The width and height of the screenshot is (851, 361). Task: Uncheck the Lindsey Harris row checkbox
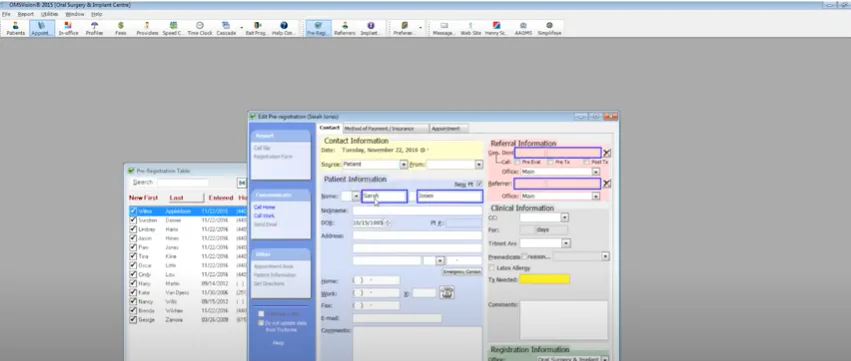click(x=133, y=229)
